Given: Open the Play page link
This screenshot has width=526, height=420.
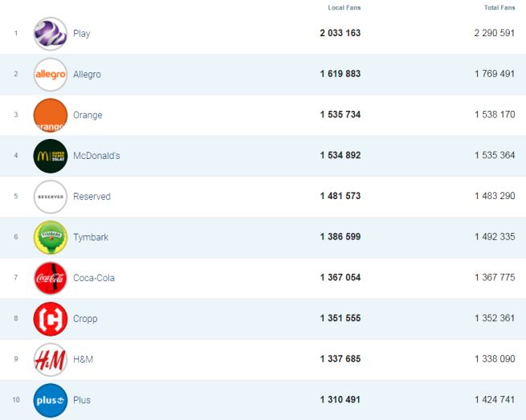Looking at the screenshot, I should point(81,34).
